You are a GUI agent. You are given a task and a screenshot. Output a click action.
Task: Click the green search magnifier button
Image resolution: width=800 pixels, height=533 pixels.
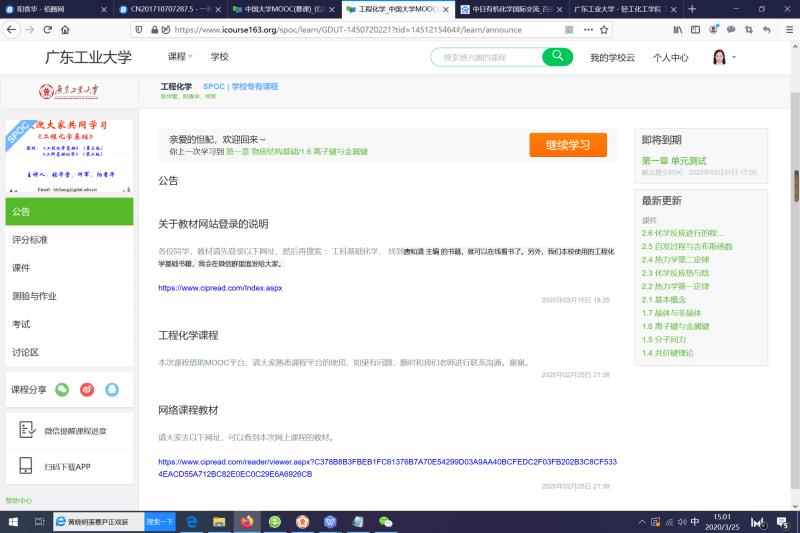click(557, 57)
